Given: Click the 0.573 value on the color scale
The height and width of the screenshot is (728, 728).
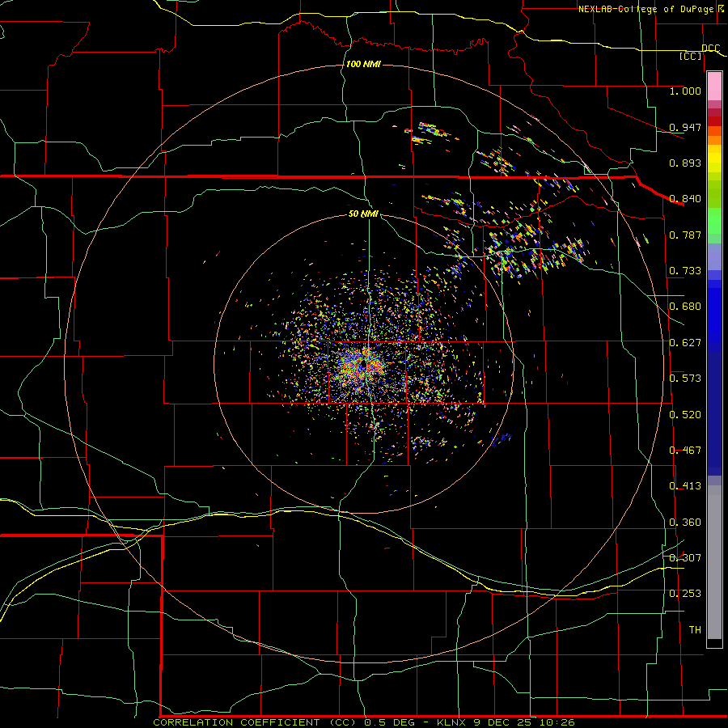Looking at the screenshot, I should point(685,379).
